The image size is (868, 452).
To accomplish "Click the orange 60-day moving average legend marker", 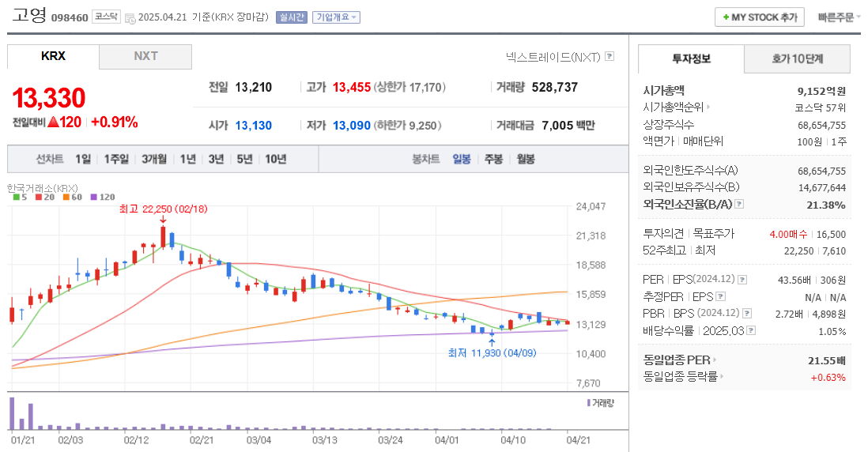I will pos(66,197).
